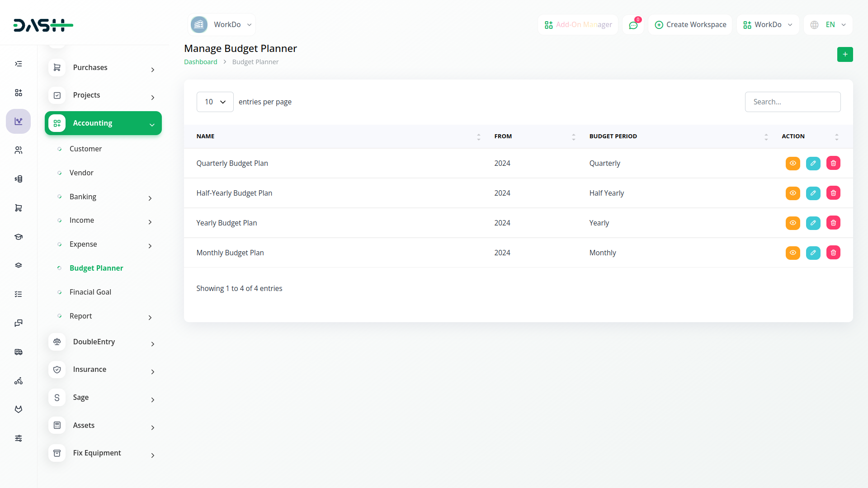Open the Customer menu item
The width and height of the screenshot is (868, 488).
pos(85,149)
